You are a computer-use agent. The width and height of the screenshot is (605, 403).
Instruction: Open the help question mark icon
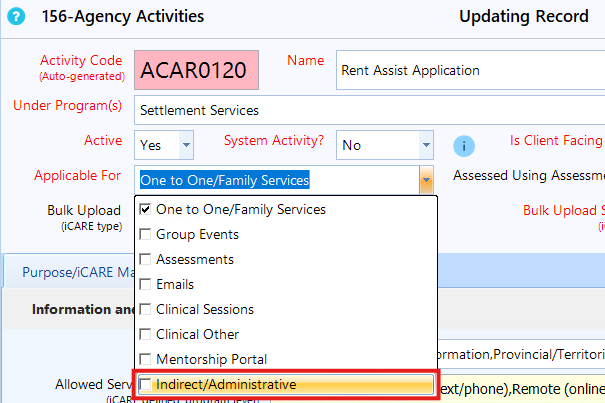pyautogui.click(x=16, y=17)
